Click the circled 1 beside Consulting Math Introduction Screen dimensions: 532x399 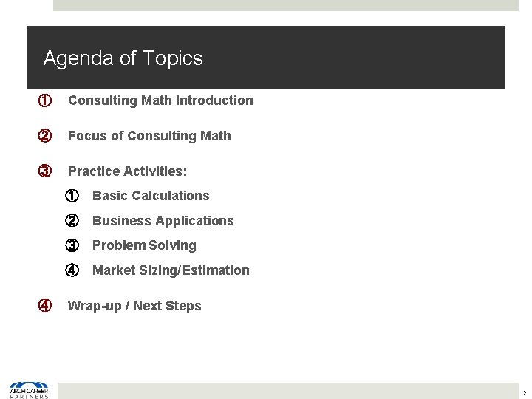[x=44, y=100]
